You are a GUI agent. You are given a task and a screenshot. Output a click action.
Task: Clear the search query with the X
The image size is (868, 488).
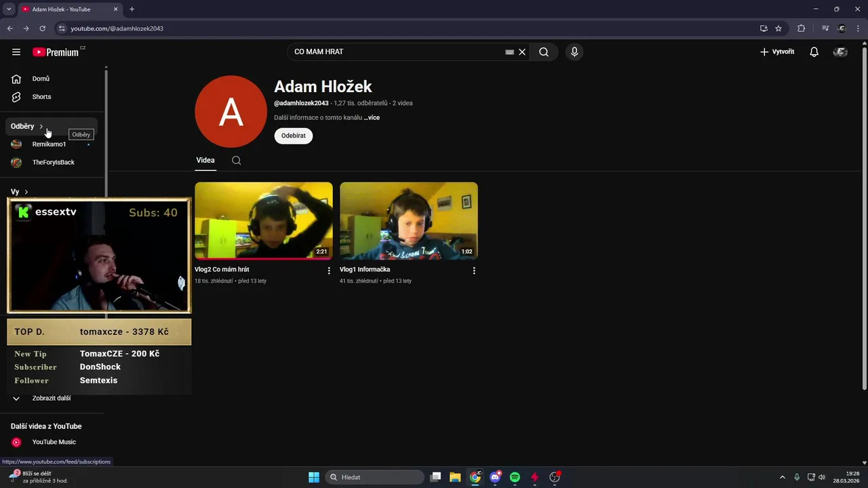(x=522, y=52)
